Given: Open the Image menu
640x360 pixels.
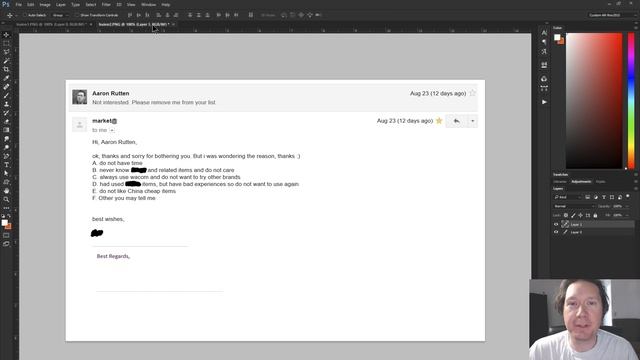Looking at the screenshot, I should [x=45, y=4].
